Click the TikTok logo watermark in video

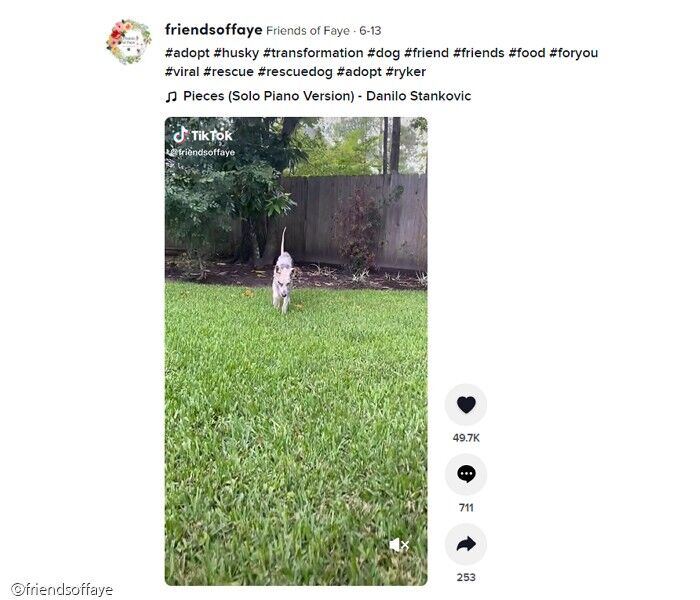click(203, 135)
